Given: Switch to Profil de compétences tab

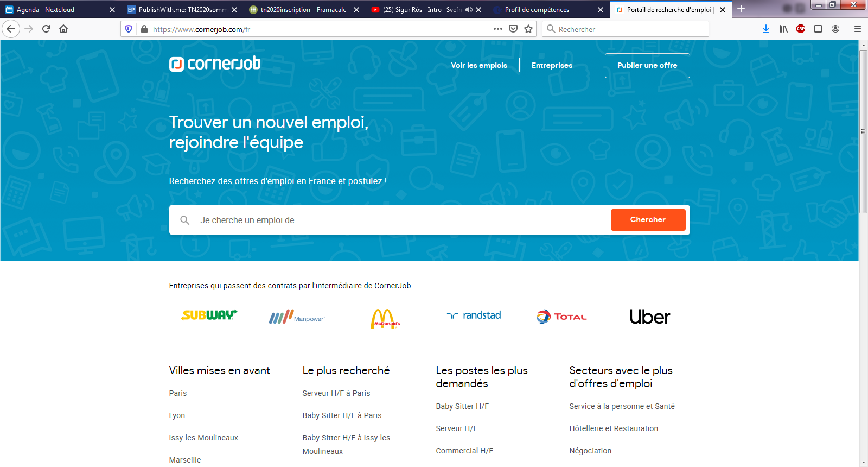Looking at the screenshot, I should (x=542, y=10).
